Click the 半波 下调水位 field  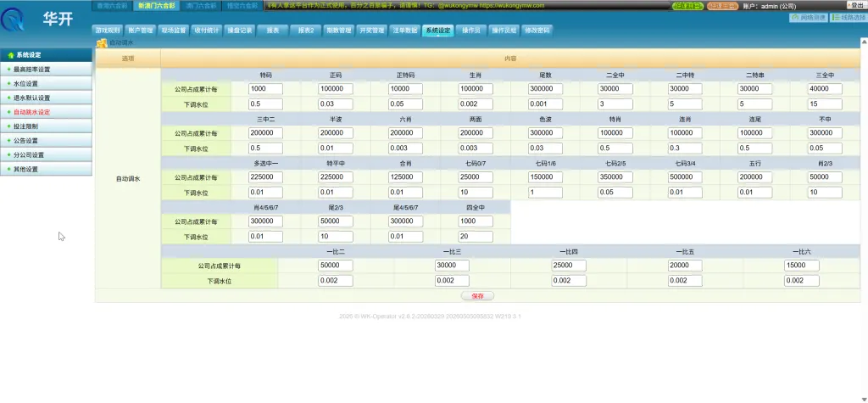click(336, 148)
